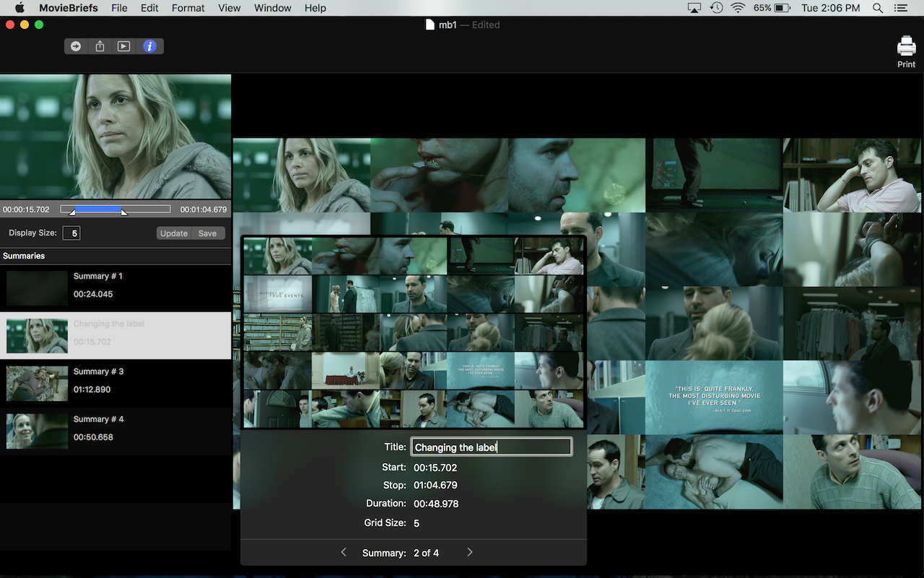Open the View menu
The image size is (924, 578).
click(x=230, y=8)
